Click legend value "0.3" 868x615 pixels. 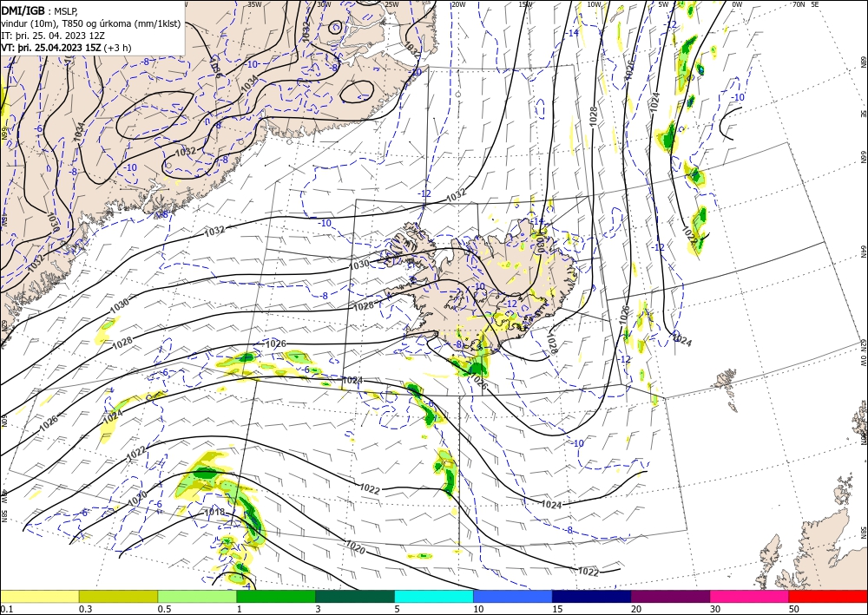[x=85, y=609]
